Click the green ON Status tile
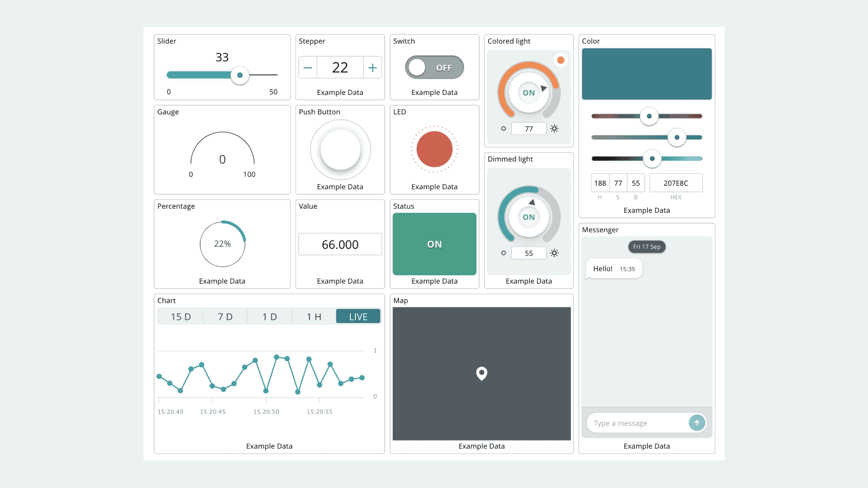This screenshot has width=868, height=488. [x=434, y=244]
